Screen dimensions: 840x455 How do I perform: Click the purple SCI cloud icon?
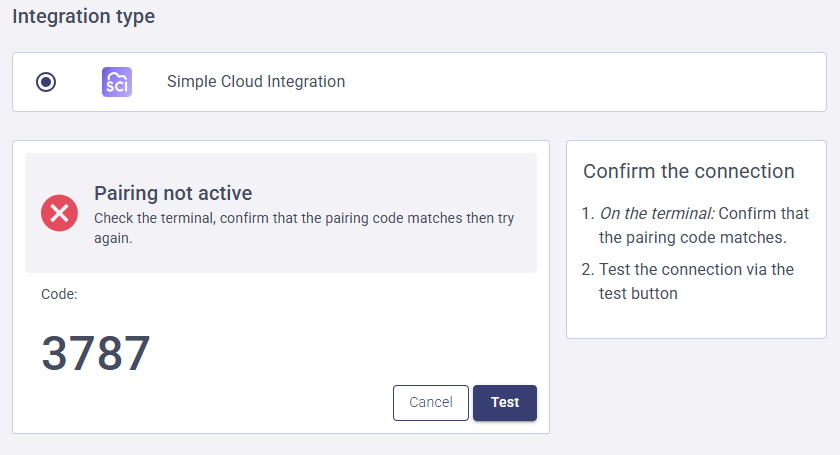point(117,82)
